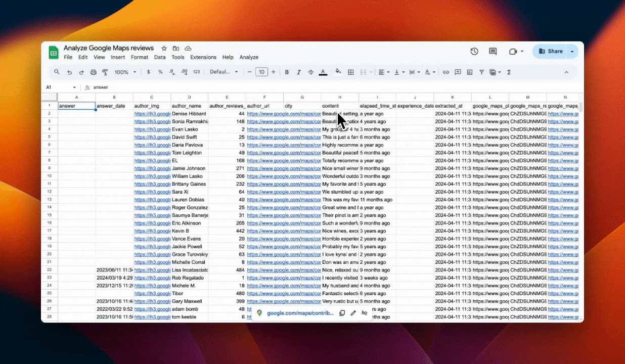Image resolution: width=625 pixels, height=364 pixels.
Task: Insert a chart
Action: coord(470,72)
